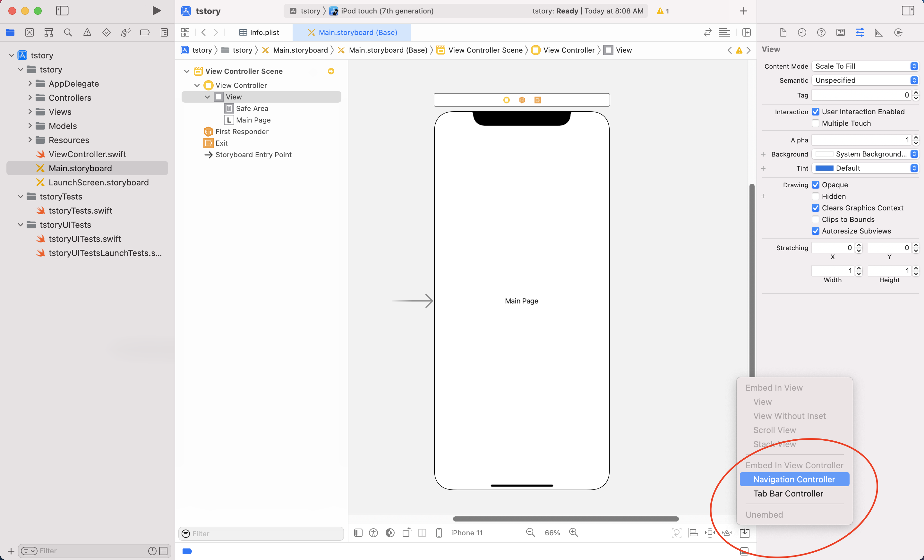Click the Quick Help inspector icon
The image size is (924, 560).
821,33
